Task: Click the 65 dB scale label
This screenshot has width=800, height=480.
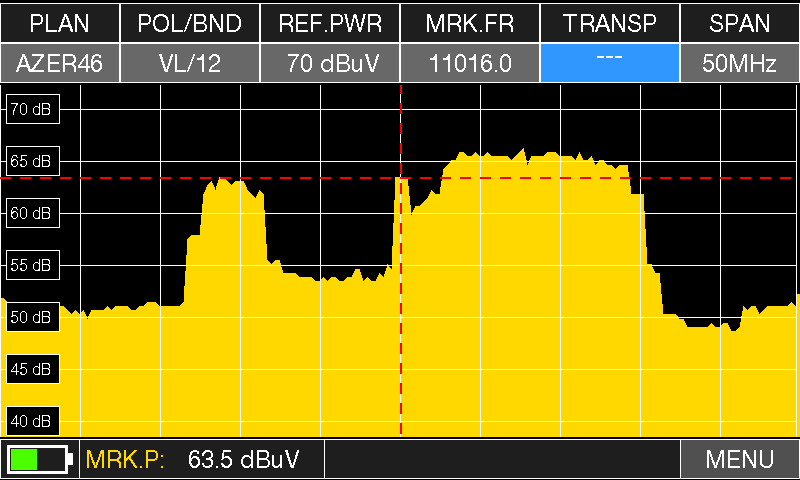Action: [33, 161]
